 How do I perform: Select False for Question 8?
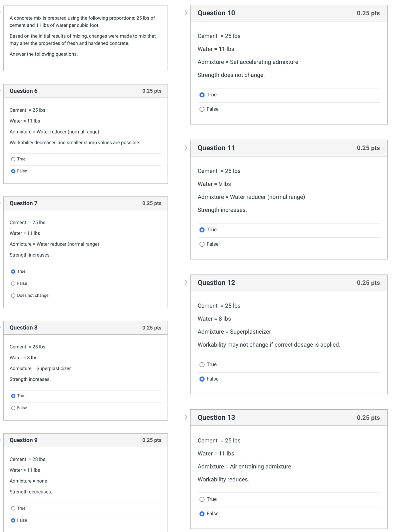13,408
